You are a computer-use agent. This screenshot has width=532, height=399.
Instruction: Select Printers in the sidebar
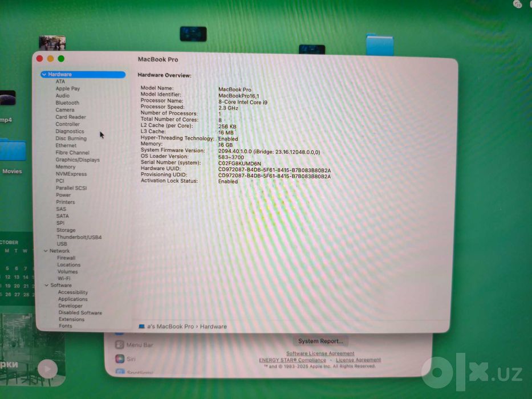66,202
